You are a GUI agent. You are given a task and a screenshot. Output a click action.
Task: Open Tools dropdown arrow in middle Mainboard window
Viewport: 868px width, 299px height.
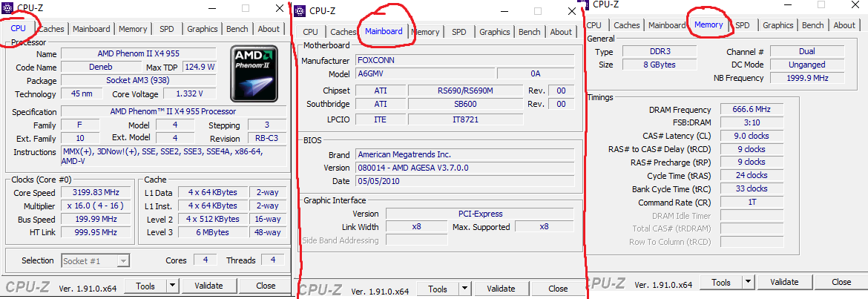click(x=465, y=289)
